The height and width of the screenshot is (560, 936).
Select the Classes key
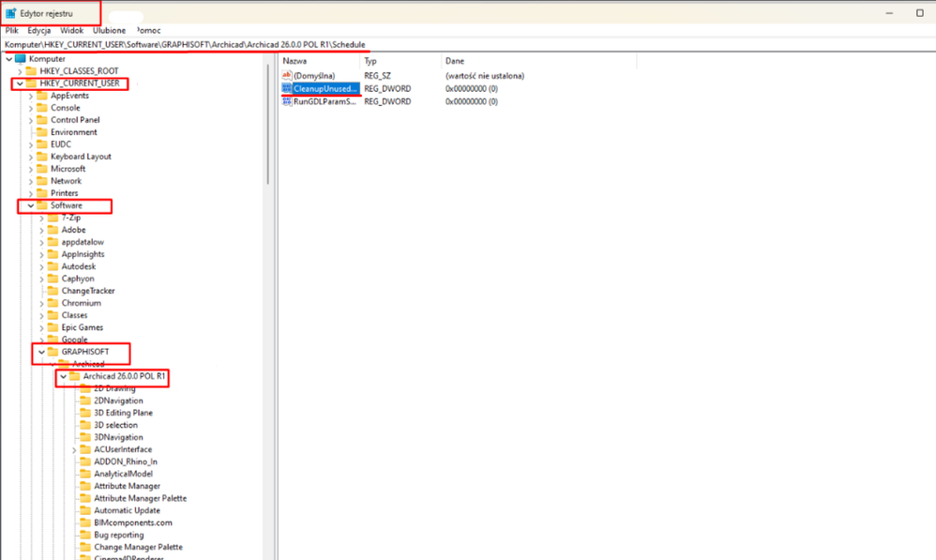pos(74,315)
